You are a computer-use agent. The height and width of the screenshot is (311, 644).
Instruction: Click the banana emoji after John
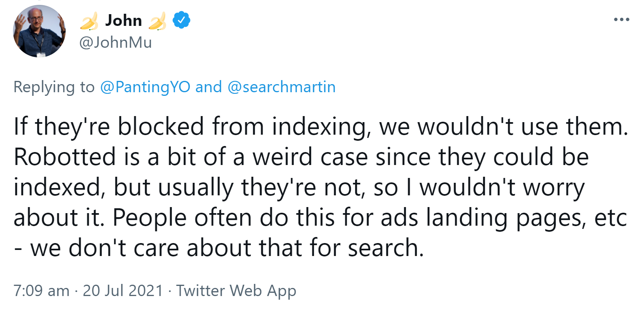click(157, 21)
